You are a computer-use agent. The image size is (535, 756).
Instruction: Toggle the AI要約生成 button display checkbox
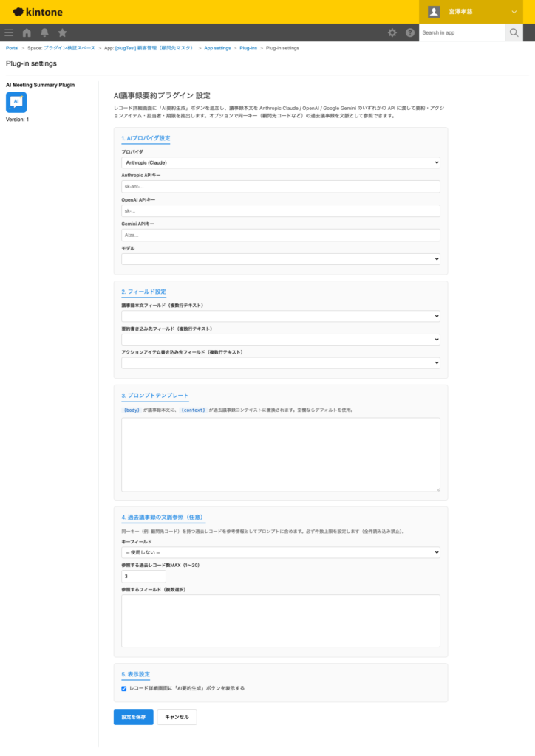(x=124, y=688)
